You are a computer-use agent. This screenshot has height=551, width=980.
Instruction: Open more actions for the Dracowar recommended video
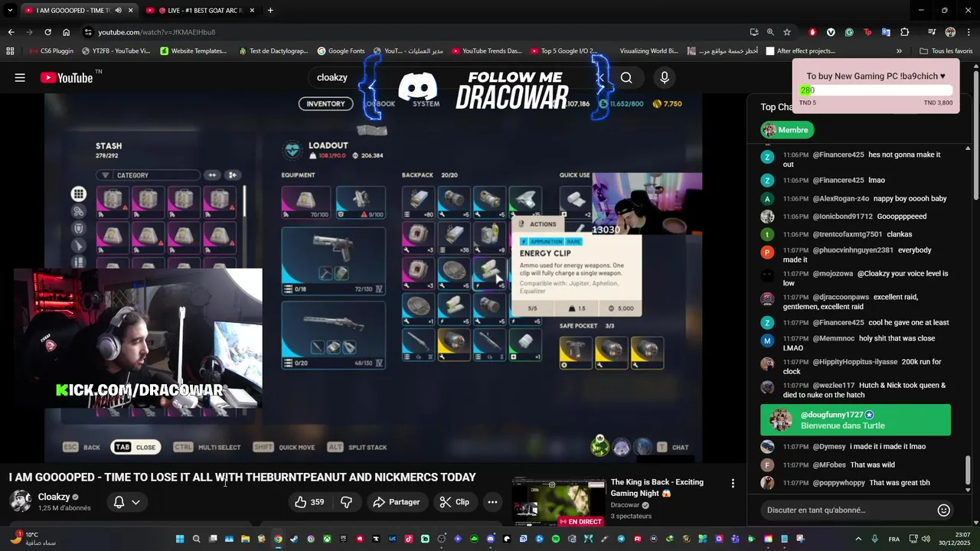click(x=733, y=484)
